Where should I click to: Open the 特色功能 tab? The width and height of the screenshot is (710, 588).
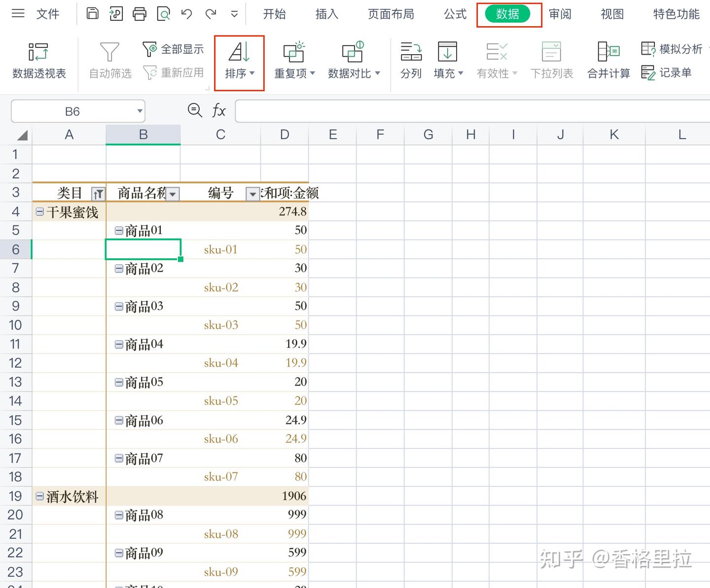coord(676,14)
